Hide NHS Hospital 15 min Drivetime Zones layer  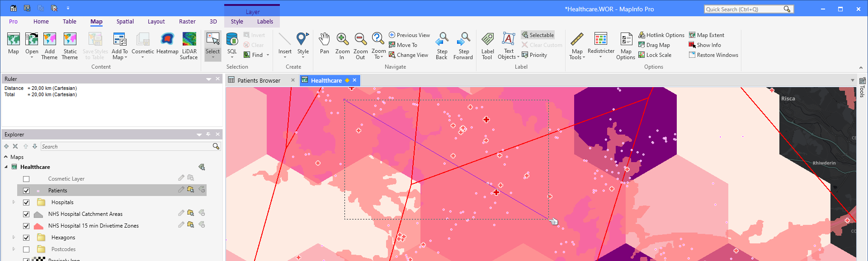pyautogui.click(x=26, y=226)
